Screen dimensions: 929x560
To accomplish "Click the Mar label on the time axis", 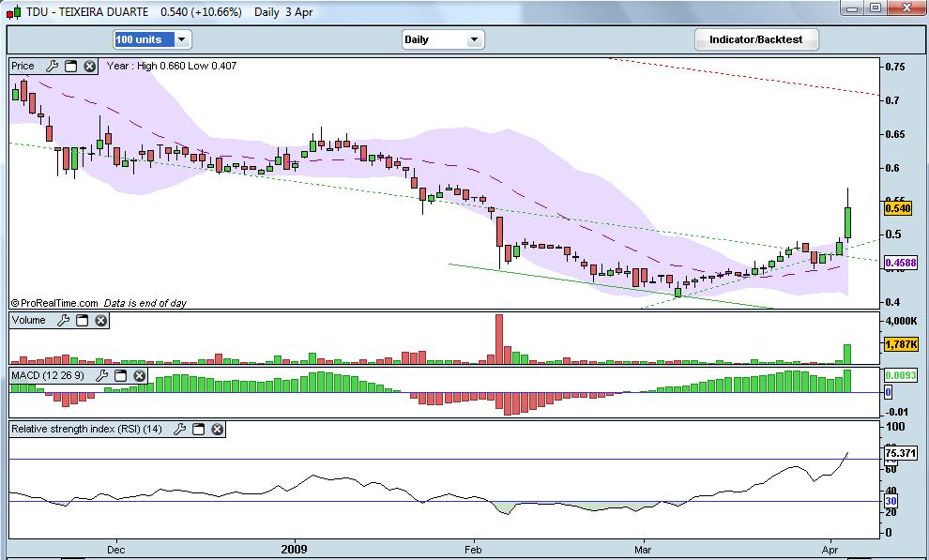I will coord(643,550).
